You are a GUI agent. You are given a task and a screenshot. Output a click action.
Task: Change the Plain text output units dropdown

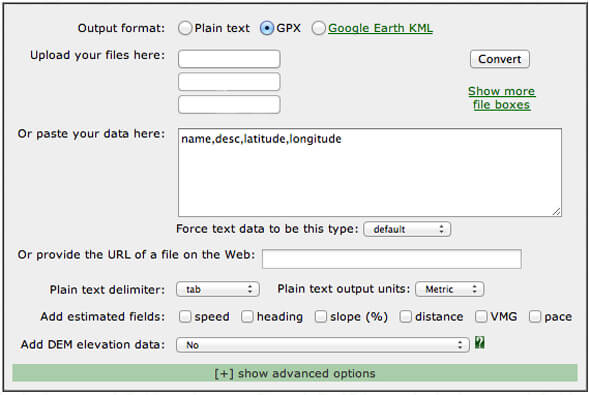450,289
